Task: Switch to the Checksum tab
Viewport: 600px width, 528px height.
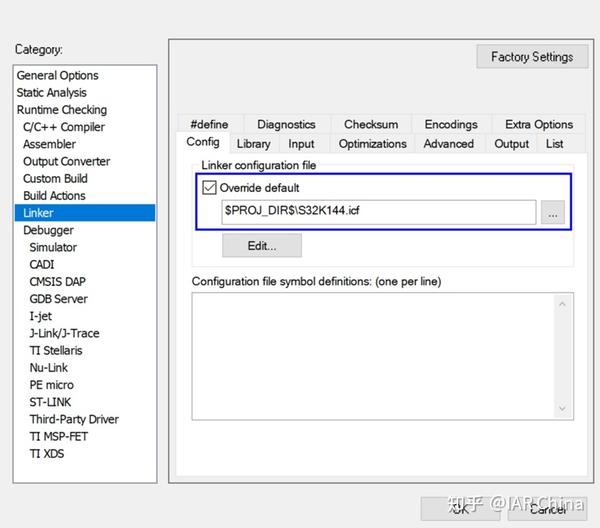Action: point(371,124)
